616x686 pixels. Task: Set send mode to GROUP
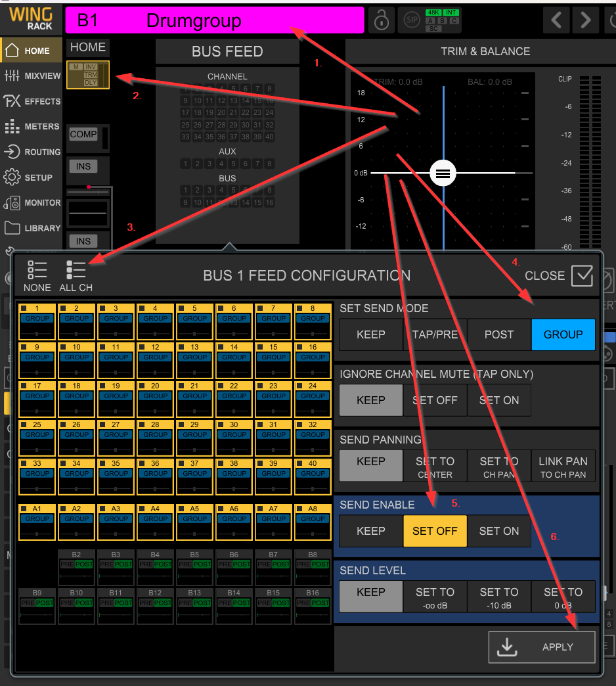(563, 334)
